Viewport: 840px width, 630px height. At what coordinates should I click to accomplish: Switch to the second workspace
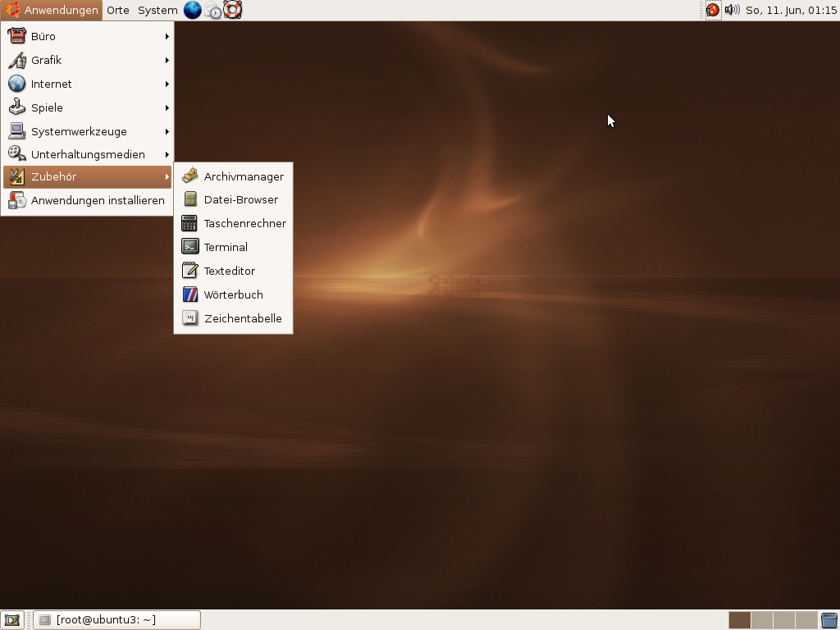tap(761, 620)
